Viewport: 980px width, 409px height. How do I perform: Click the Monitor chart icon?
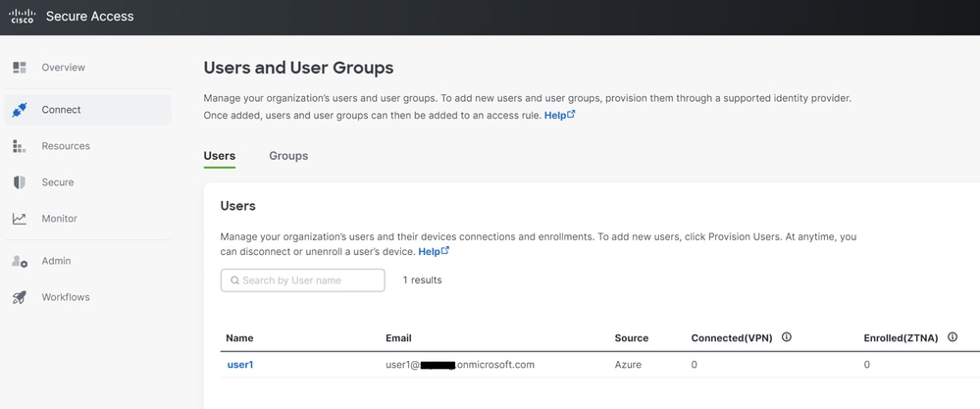click(20, 219)
